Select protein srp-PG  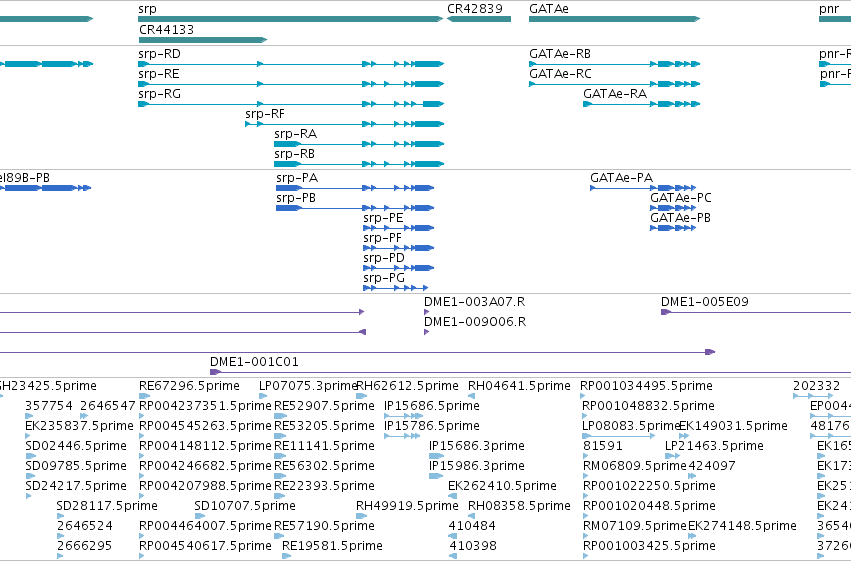click(396, 288)
